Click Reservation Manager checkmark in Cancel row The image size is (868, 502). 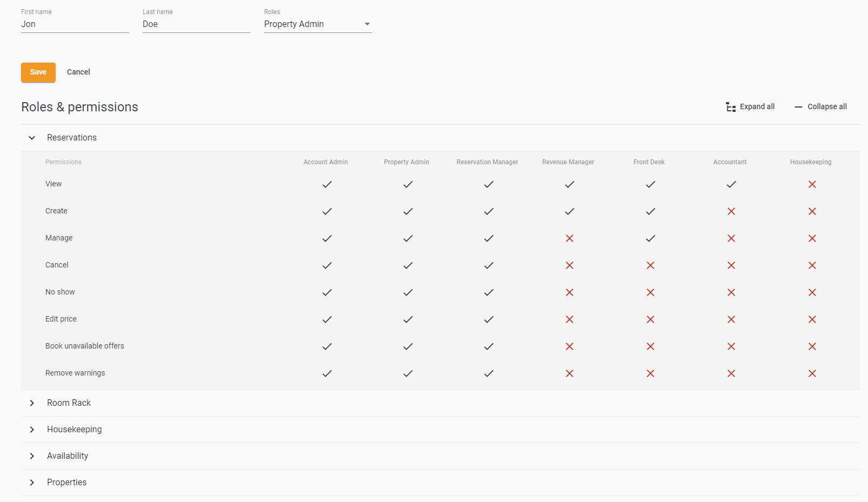[488, 265]
